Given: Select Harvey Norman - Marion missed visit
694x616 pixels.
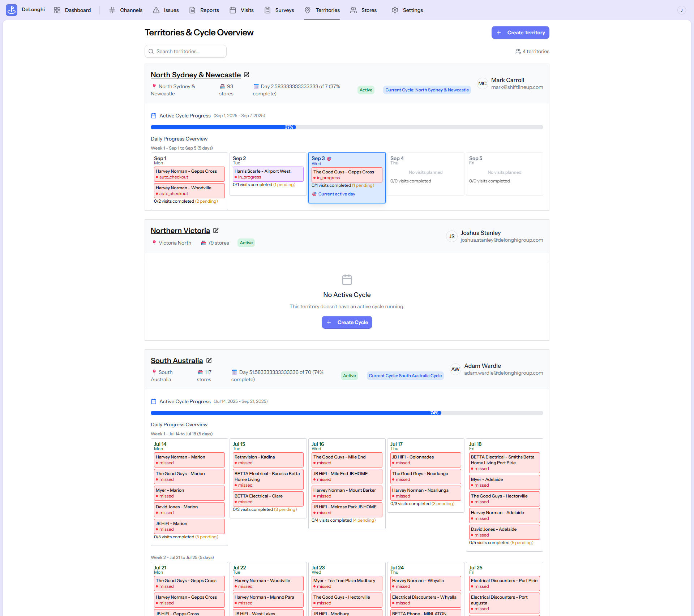Looking at the screenshot, I should [189, 460].
